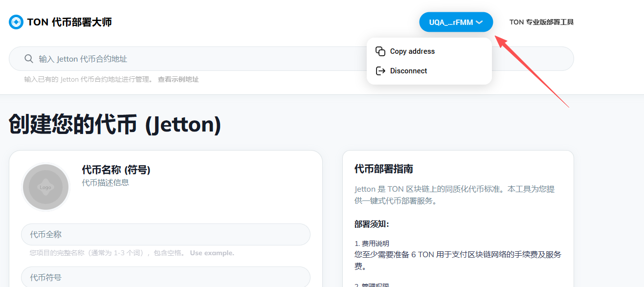Viewport: 644px width, 287px height.
Task: Click the gray Logo placeholder image
Action: (45, 187)
